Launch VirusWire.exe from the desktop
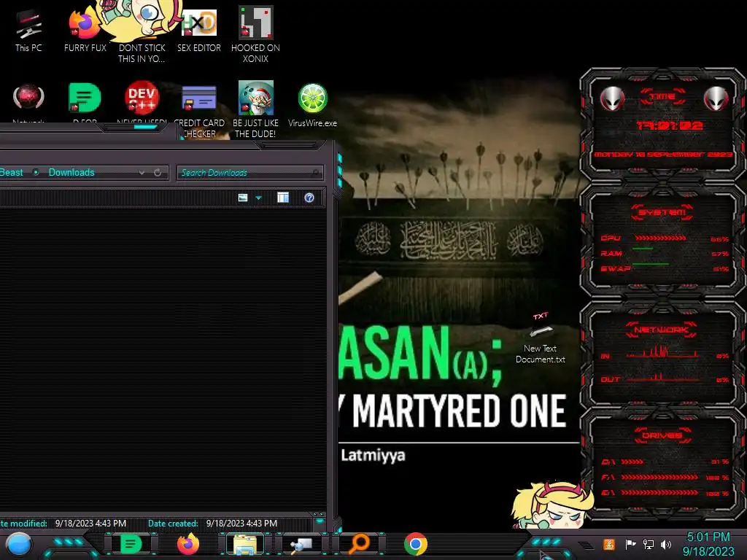Image resolution: width=747 pixels, height=560 pixels. 312,105
